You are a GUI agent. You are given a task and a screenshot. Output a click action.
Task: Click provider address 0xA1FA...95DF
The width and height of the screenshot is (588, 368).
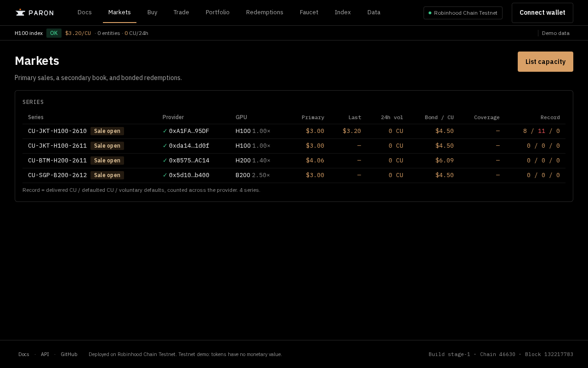(189, 131)
